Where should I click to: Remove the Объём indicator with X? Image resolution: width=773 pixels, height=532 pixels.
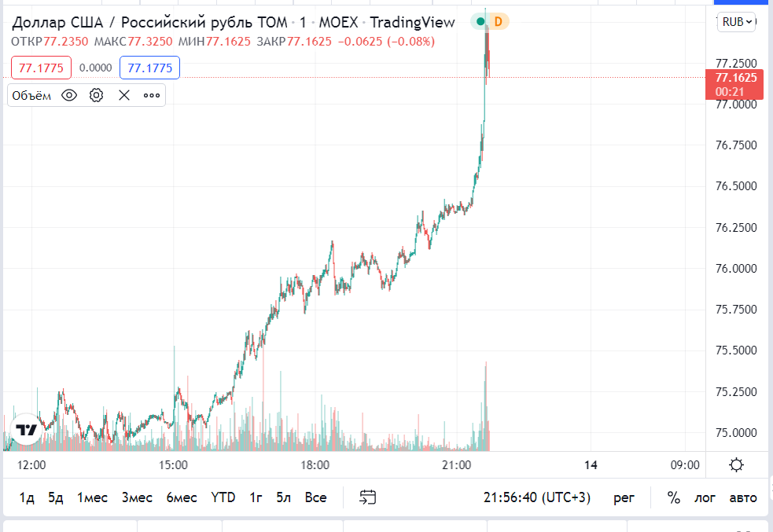tap(124, 95)
